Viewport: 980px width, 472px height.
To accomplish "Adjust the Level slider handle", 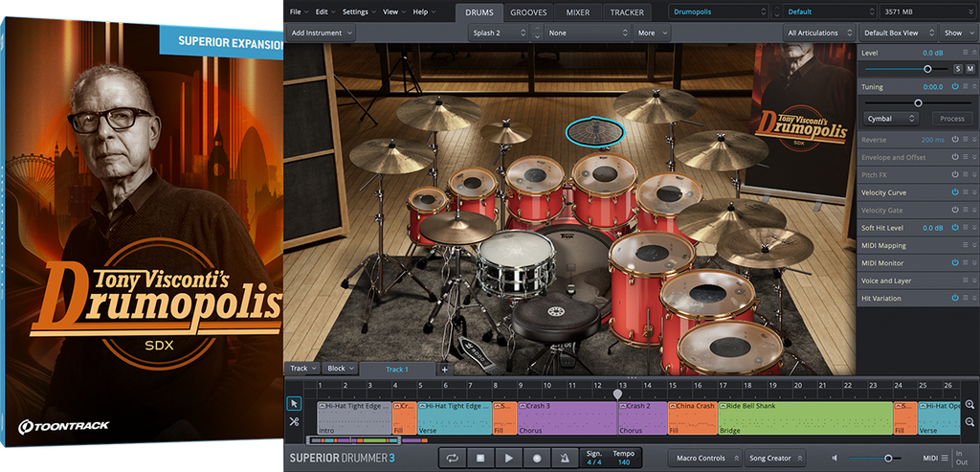I will point(927,69).
